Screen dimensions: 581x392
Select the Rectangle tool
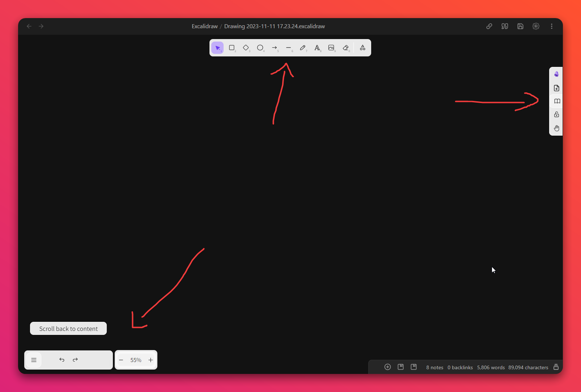coord(232,48)
